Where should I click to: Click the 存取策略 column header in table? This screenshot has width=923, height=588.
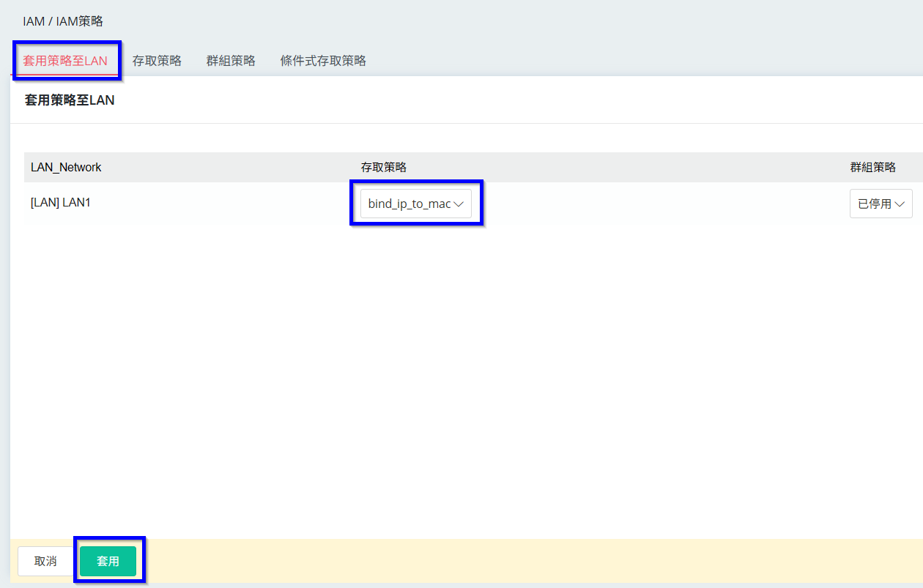tap(383, 167)
